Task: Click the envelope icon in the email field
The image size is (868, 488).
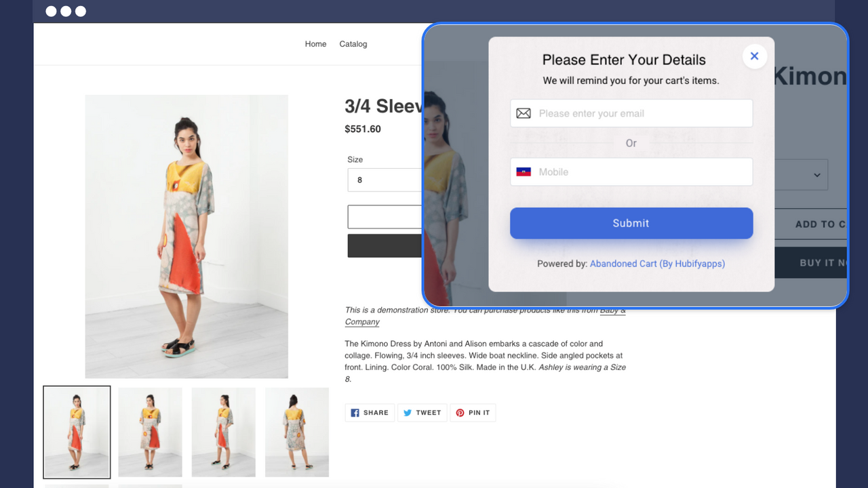Action: coord(524,113)
